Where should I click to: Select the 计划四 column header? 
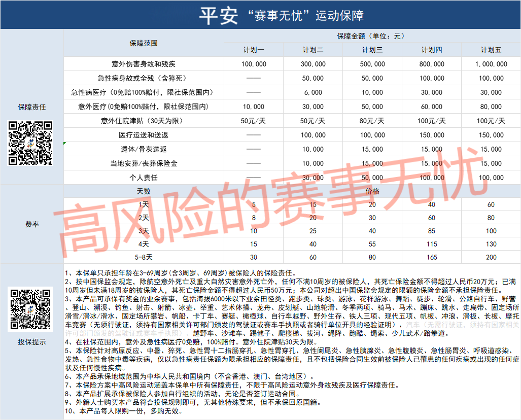click(432, 50)
